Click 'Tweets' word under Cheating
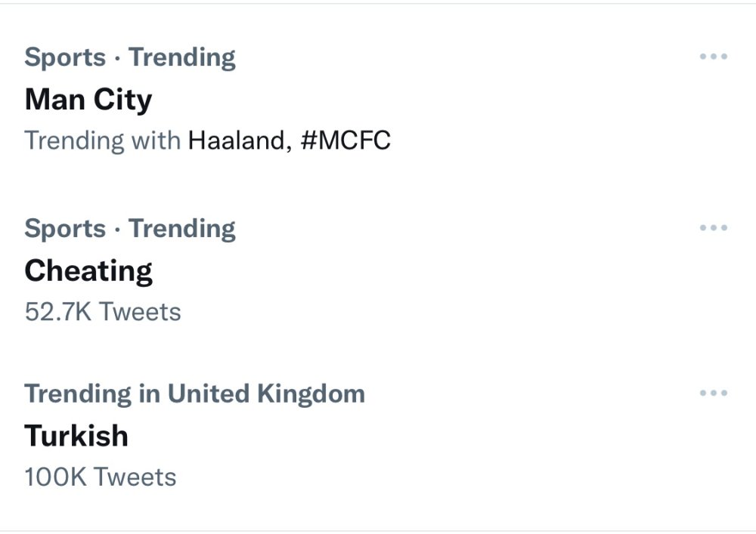The height and width of the screenshot is (534, 756). [x=140, y=312]
